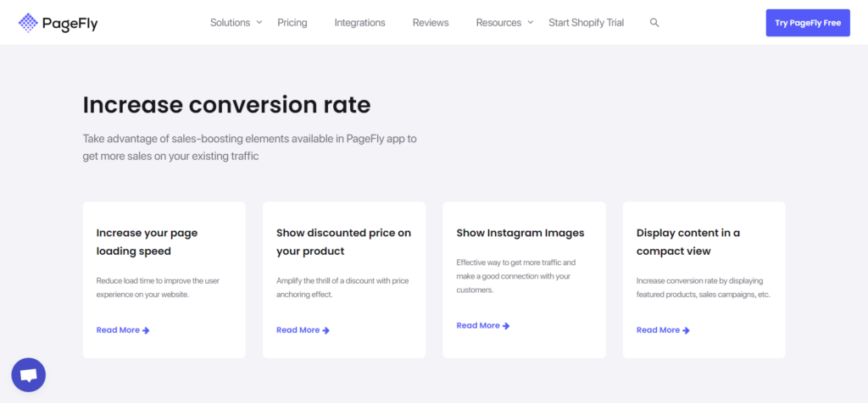The width and height of the screenshot is (868, 403).
Task: Click arrow icon beside compact view Read More
Action: coord(686,330)
